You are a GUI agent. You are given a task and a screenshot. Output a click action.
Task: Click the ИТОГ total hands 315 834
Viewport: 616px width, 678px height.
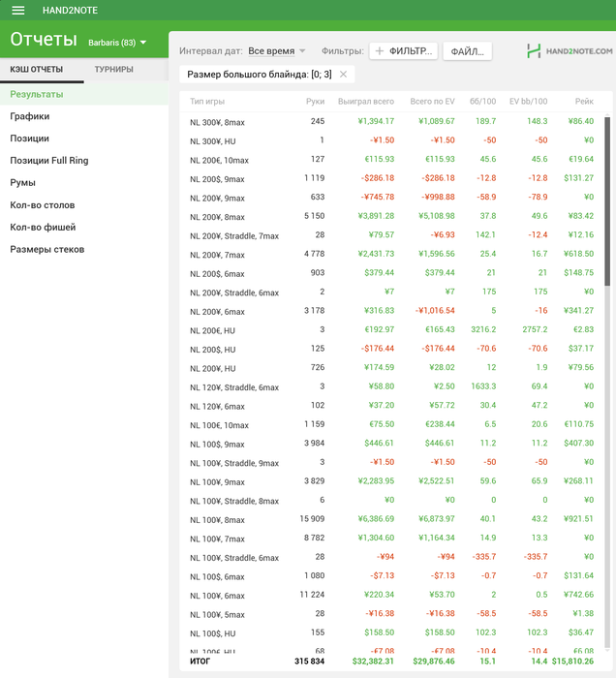coord(309,662)
